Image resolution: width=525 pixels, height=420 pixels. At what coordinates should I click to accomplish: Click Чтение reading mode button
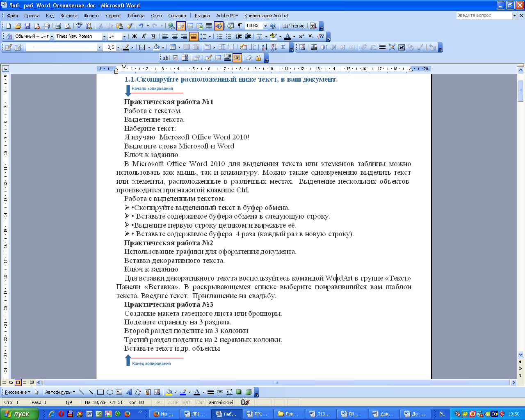pos(294,26)
